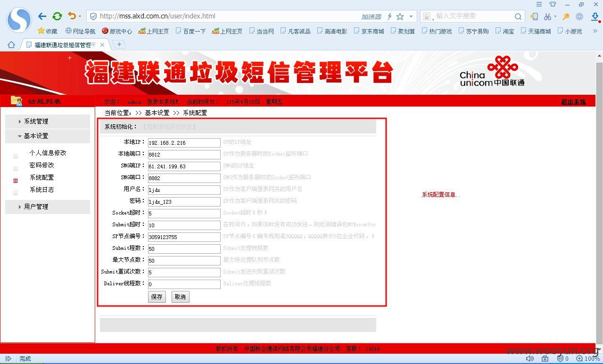603x364 pixels.
Task: Reload the page using green refresh icon
Action: (x=57, y=16)
